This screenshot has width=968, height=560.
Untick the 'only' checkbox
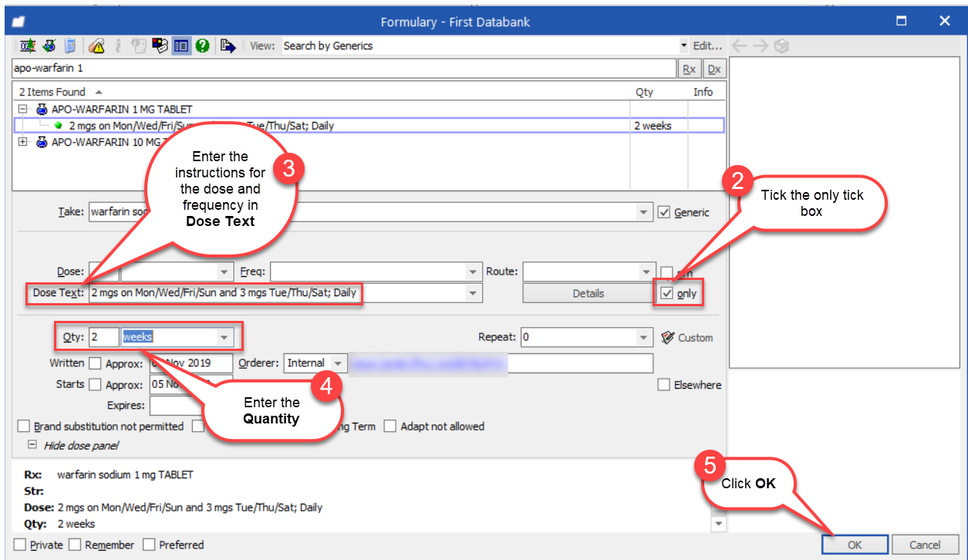(667, 294)
